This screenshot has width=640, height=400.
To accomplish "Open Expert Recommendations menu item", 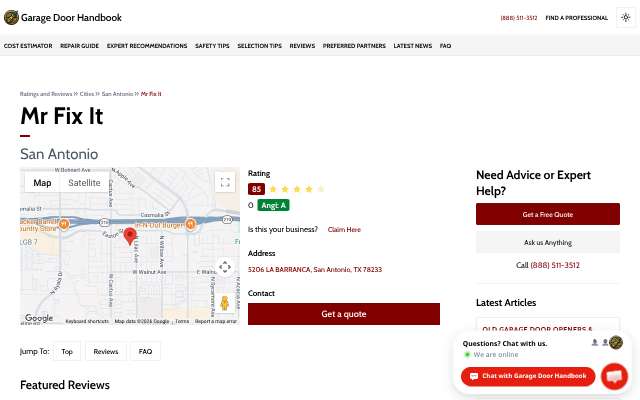I will pos(147,46).
